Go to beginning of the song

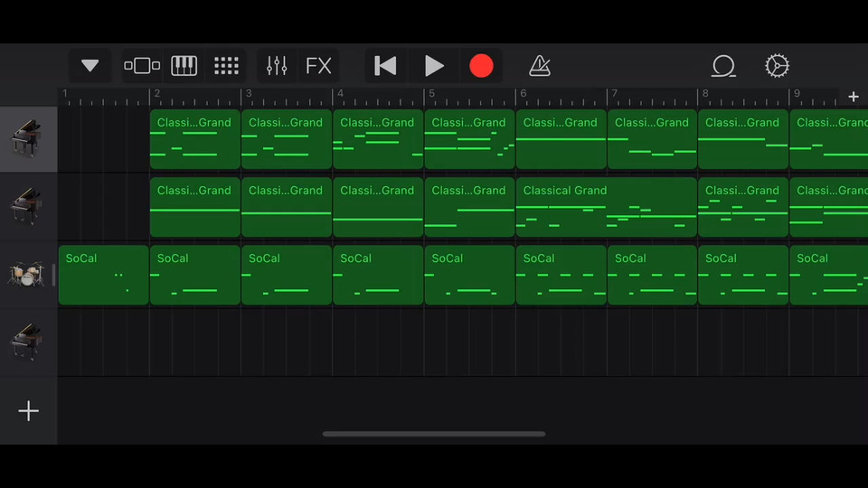point(385,66)
